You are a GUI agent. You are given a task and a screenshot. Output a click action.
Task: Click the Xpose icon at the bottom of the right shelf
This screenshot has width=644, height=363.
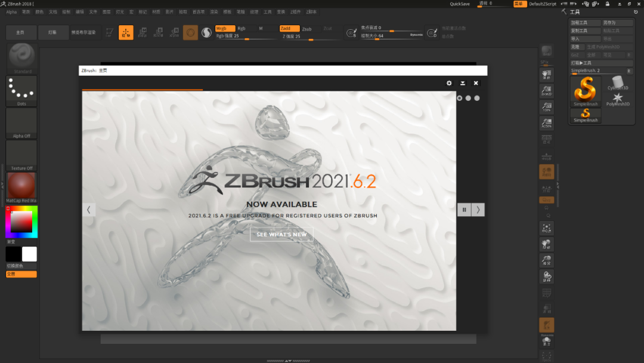tap(547, 356)
